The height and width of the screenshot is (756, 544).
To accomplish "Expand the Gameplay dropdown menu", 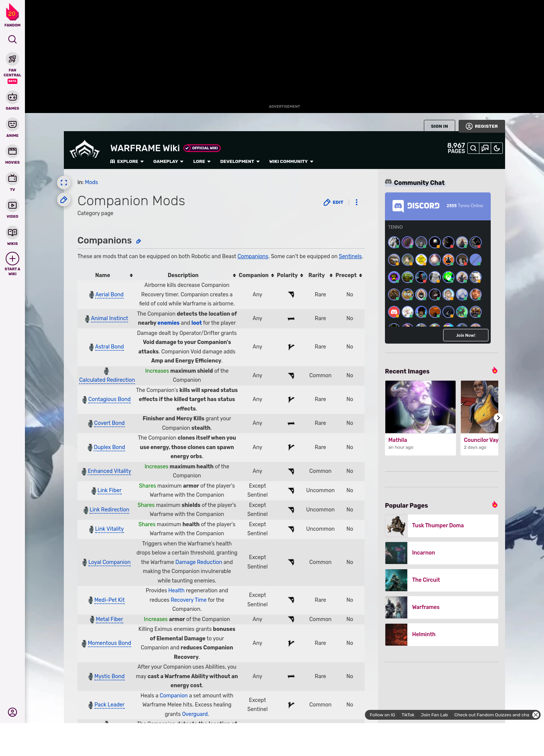I will coord(168,161).
